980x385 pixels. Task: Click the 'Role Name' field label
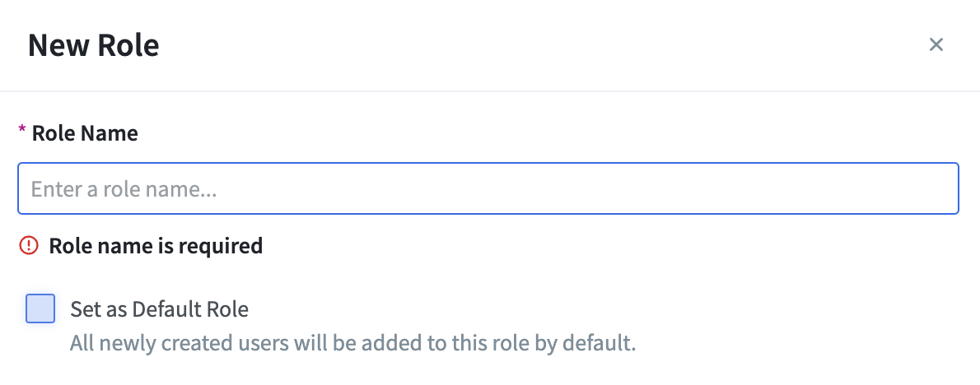tap(85, 133)
